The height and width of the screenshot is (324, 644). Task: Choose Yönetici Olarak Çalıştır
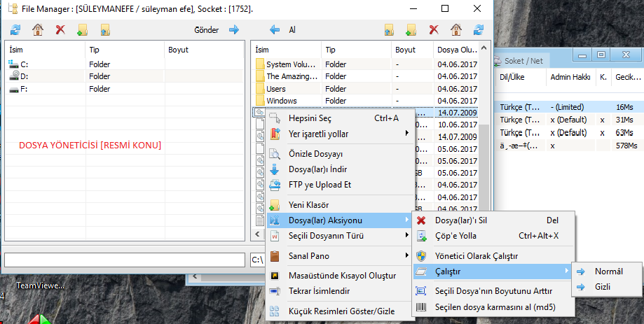tap(493, 256)
